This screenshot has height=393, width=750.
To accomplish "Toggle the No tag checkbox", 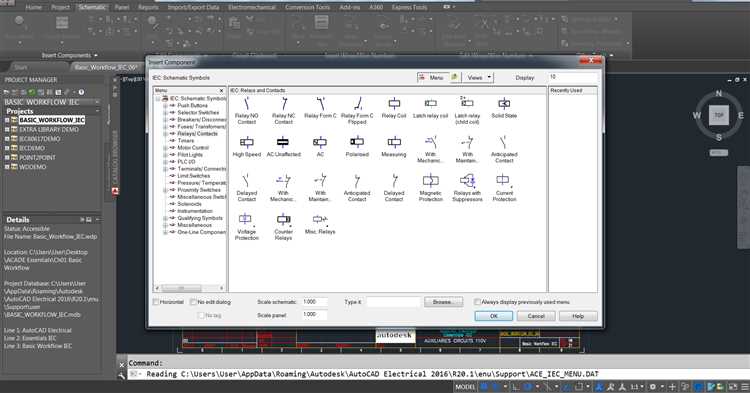I will coord(201,316).
